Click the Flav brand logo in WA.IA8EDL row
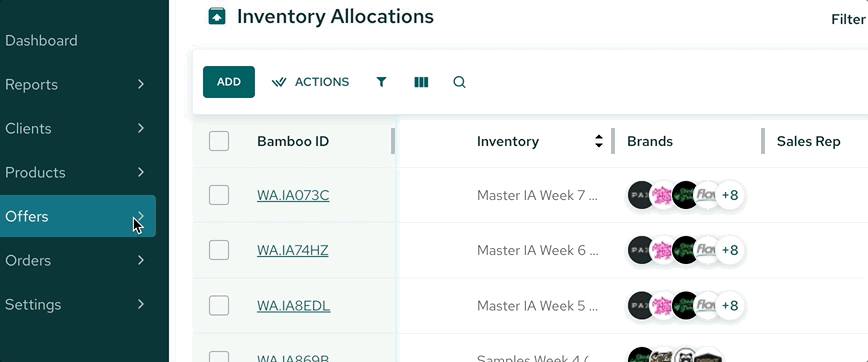This screenshot has height=362, width=868. [x=706, y=306]
